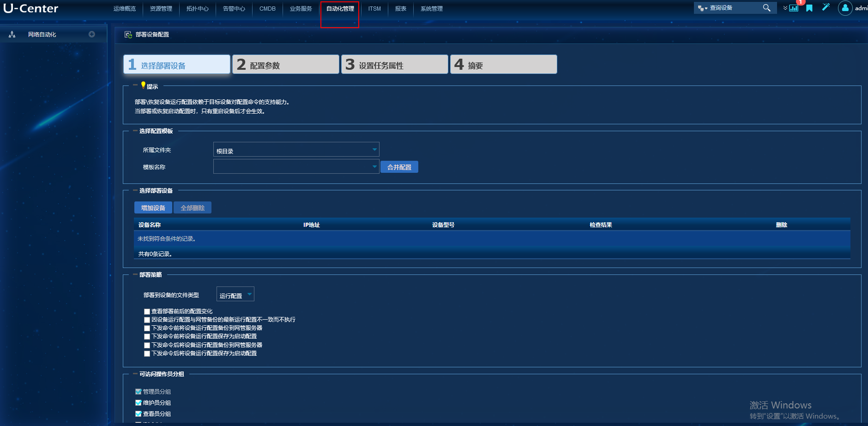
Task: Go to step 3 设置任务属性 tab
Action: [x=395, y=64]
